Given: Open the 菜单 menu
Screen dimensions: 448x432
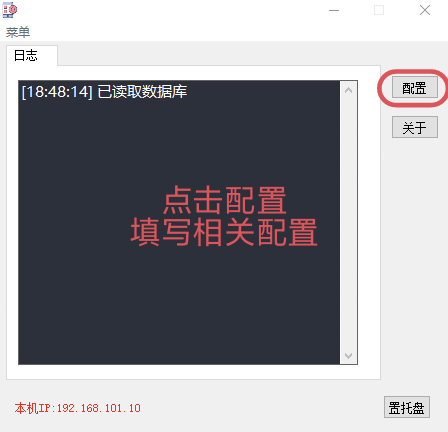Looking at the screenshot, I should click(x=18, y=32).
